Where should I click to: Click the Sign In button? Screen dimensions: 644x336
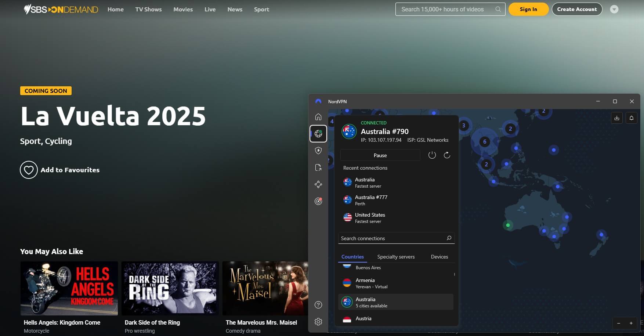(528, 9)
